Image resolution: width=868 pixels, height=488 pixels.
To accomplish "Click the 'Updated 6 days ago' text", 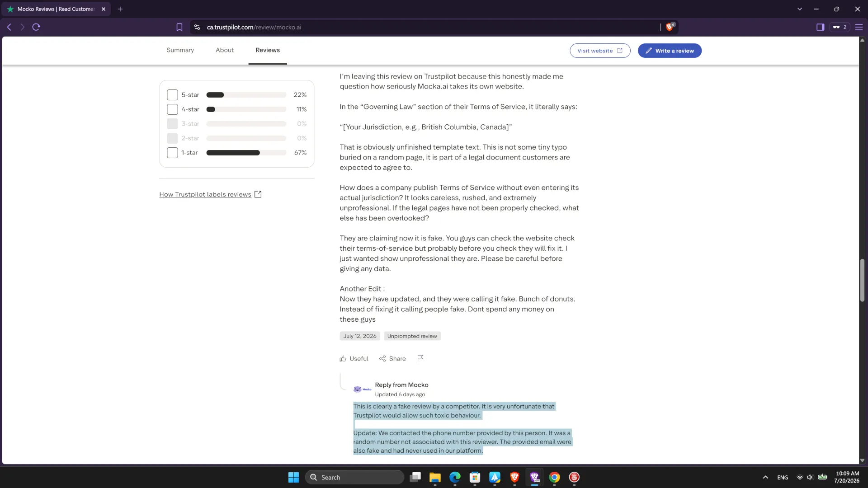I will pos(400,394).
